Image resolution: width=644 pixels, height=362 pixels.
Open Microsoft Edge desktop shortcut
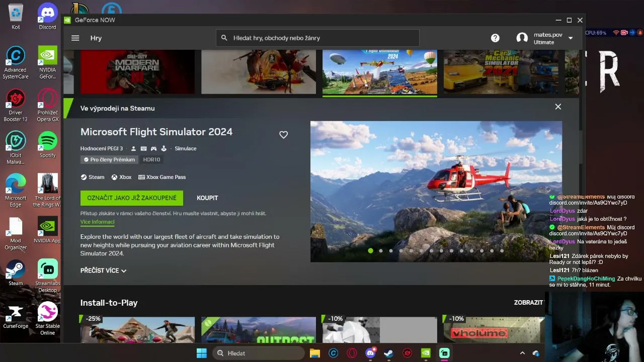(16, 191)
